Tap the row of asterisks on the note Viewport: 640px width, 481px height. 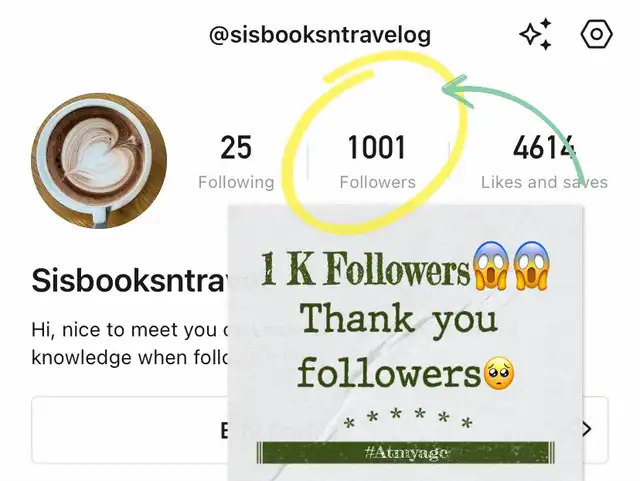407,419
